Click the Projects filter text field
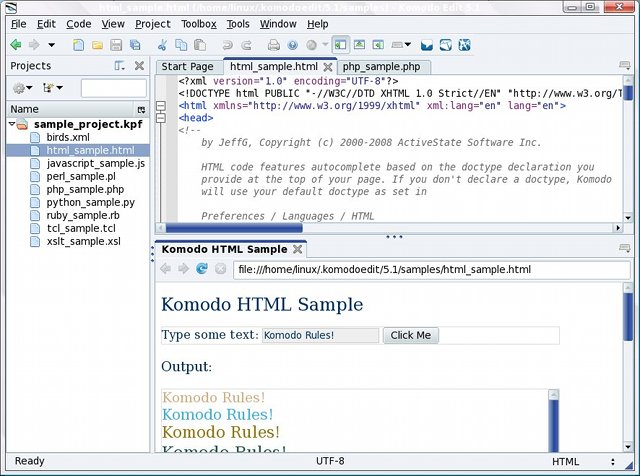 [113, 88]
